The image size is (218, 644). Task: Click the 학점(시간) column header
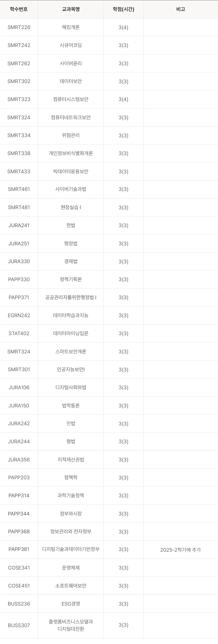(123, 9)
